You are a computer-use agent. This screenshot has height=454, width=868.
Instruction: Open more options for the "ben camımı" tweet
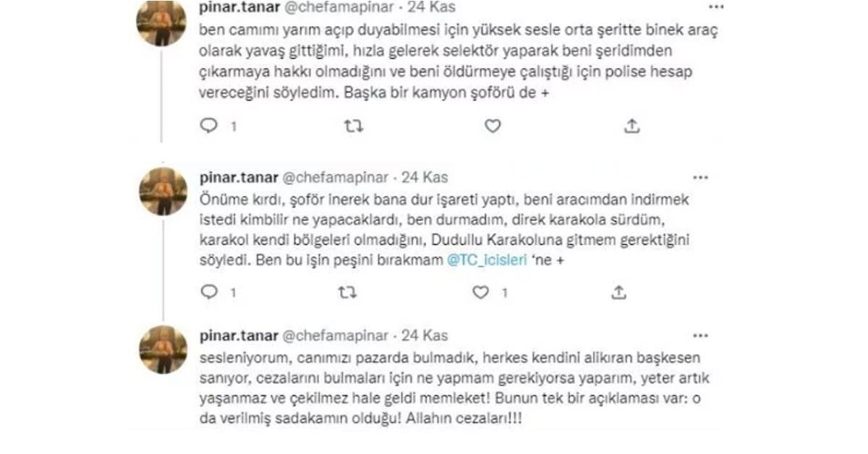(x=715, y=7)
